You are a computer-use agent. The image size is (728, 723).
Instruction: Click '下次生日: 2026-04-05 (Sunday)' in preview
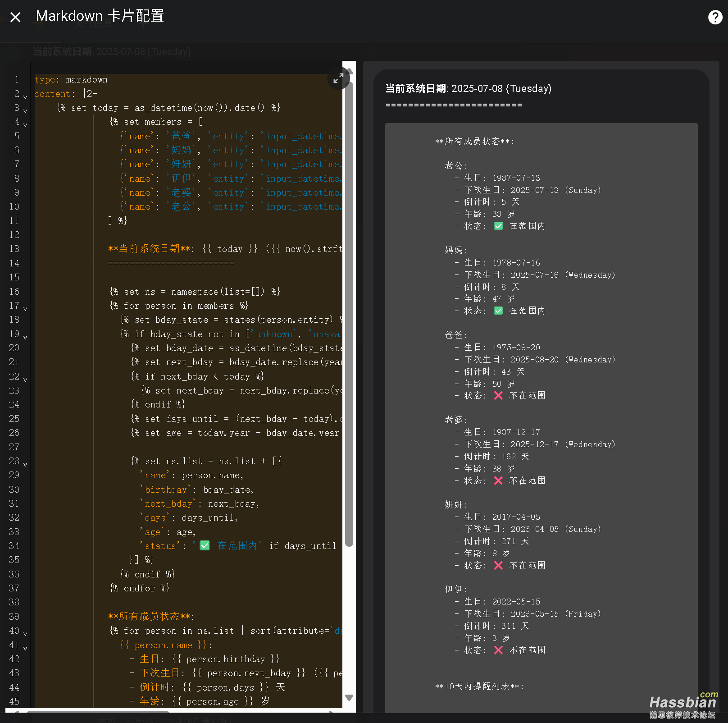533,529
